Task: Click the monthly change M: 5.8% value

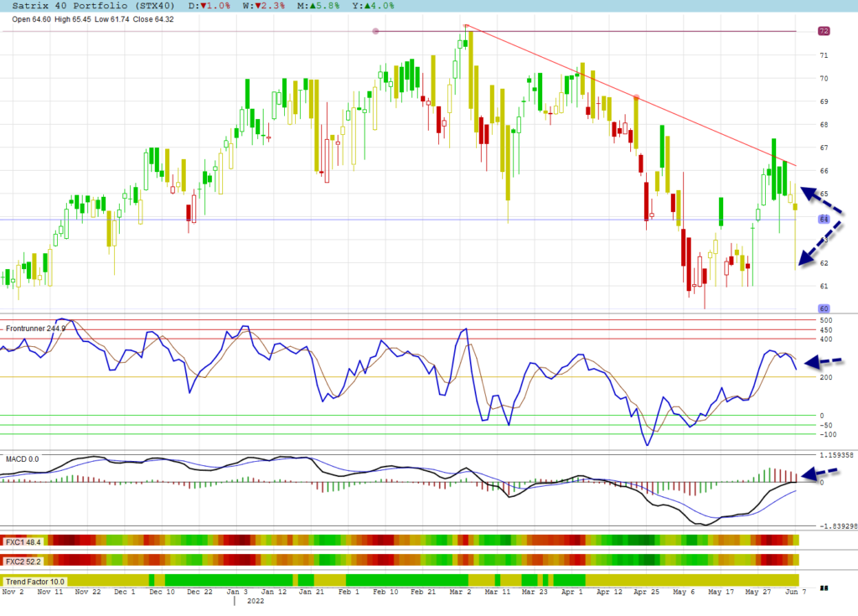Action: (x=318, y=6)
